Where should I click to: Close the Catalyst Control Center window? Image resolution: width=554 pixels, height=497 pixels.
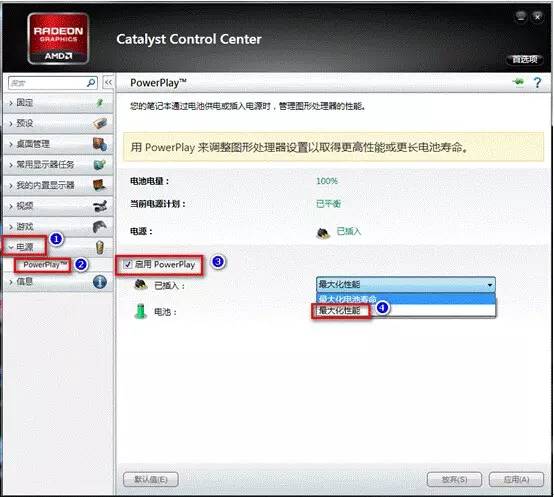[x=538, y=16]
